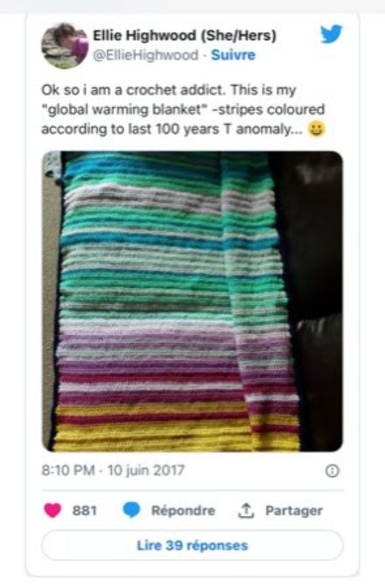Click the Répondre button

pyautogui.click(x=183, y=510)
